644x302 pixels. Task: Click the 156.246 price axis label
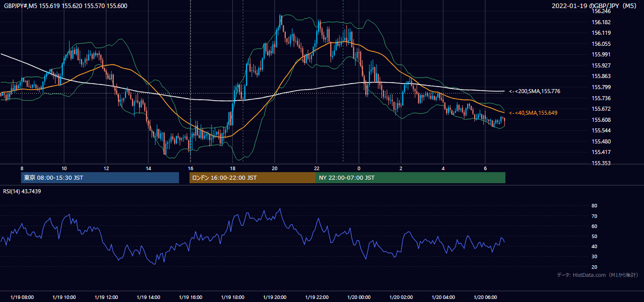[x=601, y=11]
